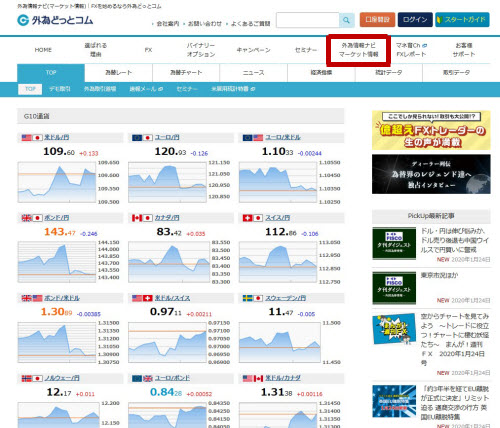Click the UK-Japan flags beside ポンド/円

32,218
